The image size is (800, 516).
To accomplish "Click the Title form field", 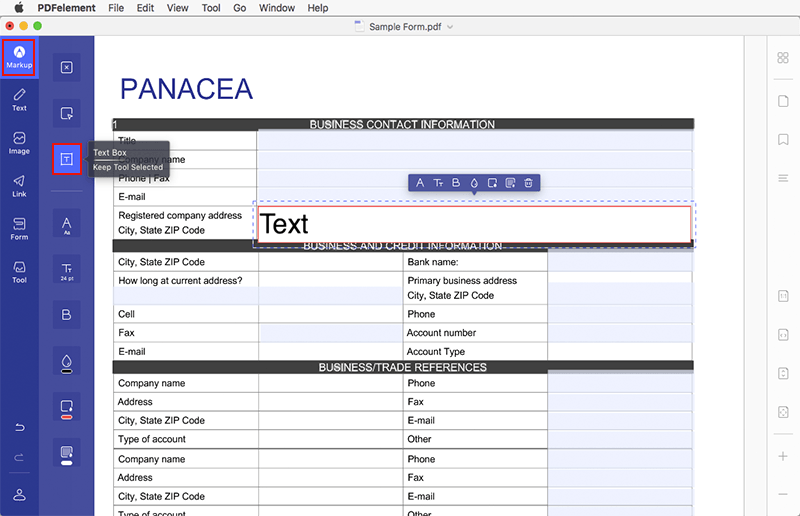I will click(x=474, y=140).
